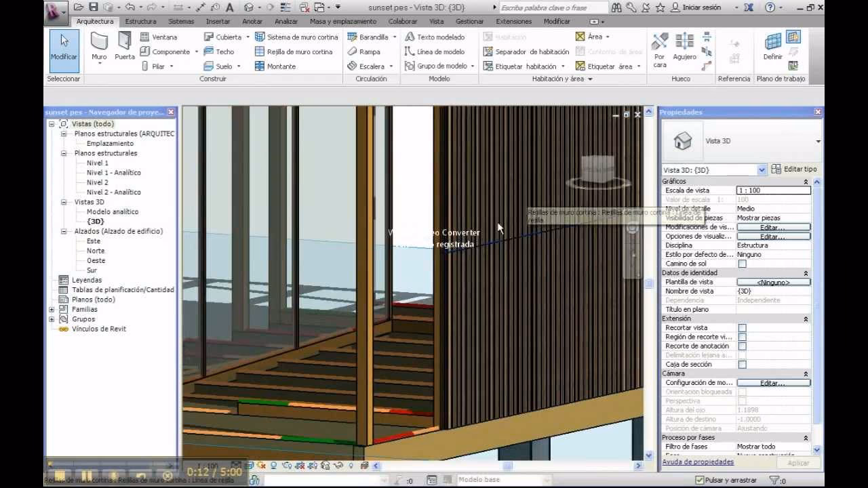Enable the Camino de sol checkbox

pos(743,264)
